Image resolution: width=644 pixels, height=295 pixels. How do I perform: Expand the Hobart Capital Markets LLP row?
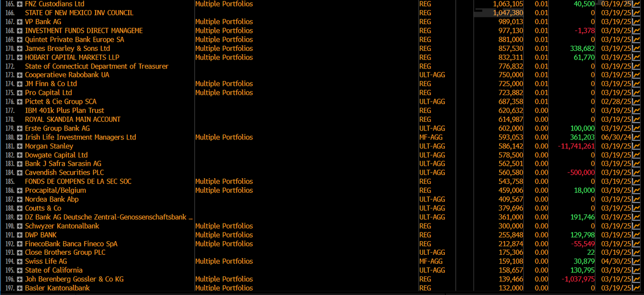[20, 57]
